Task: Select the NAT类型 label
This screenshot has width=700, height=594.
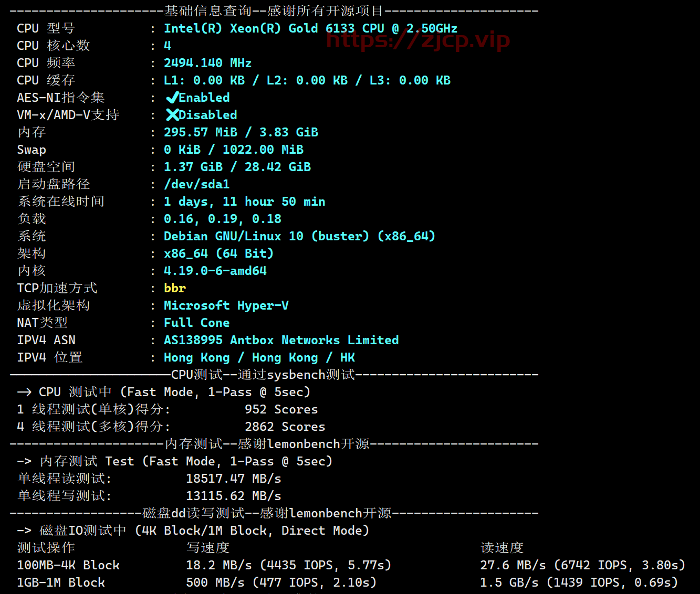Action: 43,323
